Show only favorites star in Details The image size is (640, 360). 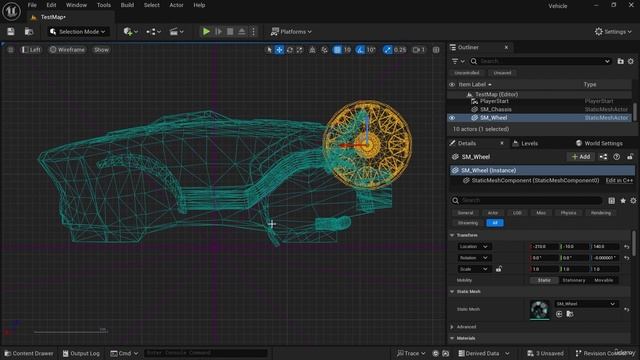tap(623, 200)
